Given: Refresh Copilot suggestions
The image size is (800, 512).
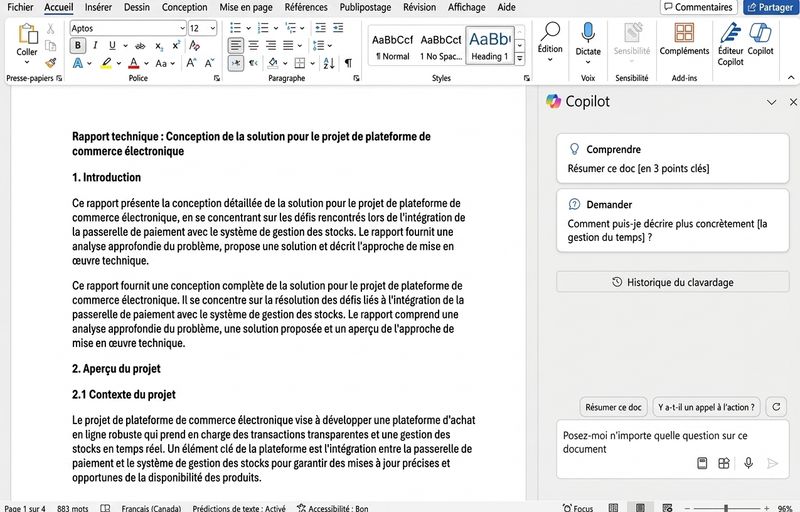Looking at the screenshot, I should pyautogui.click(x=776, y=407).
